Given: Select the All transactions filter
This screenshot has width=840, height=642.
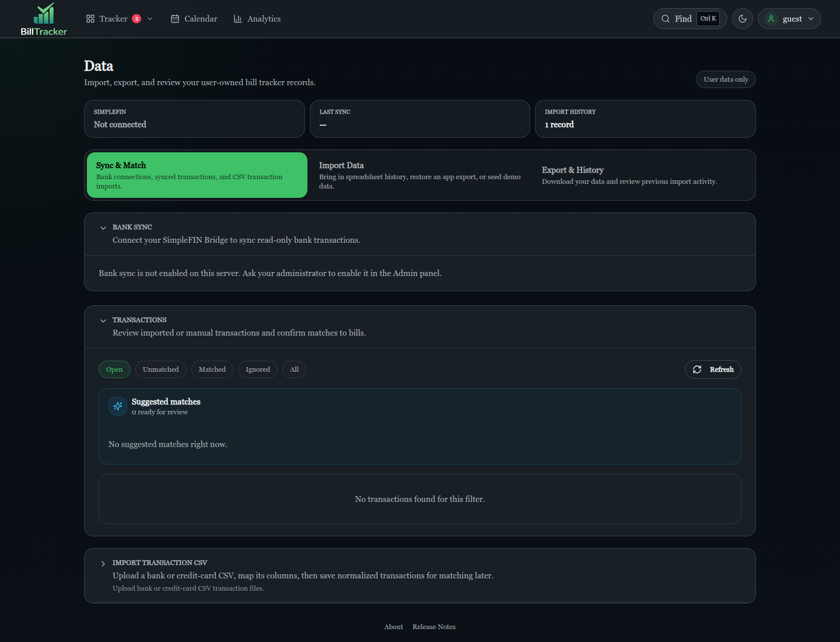Looking at the screenshot, I should coord(294,369).
